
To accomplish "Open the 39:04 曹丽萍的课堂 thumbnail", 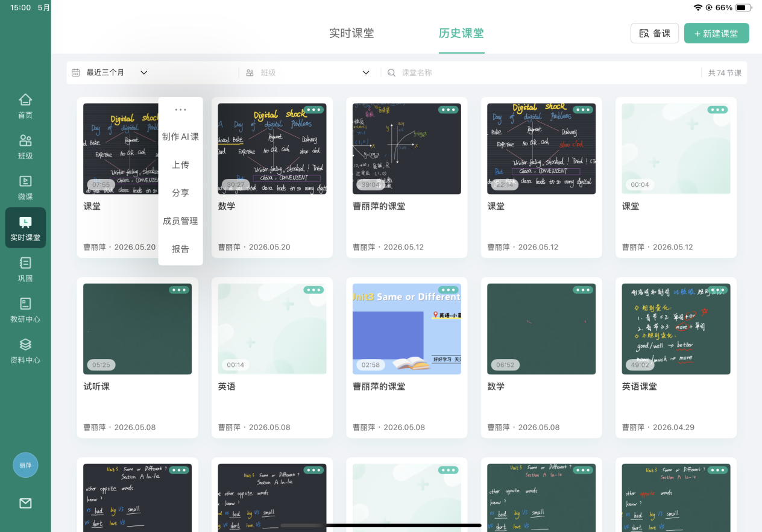I will (407, 149).
